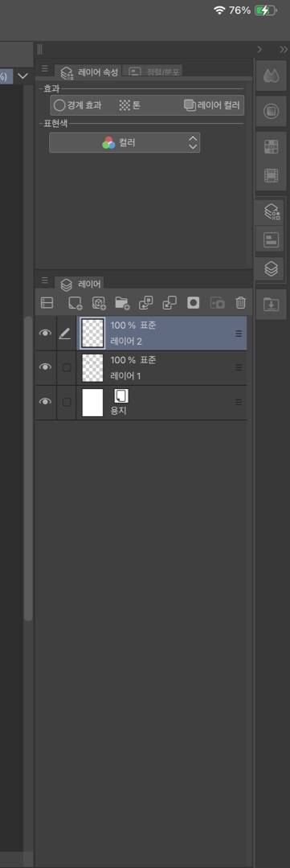
Task: Click the double chevron collapse dock icon
Action: 283,49
